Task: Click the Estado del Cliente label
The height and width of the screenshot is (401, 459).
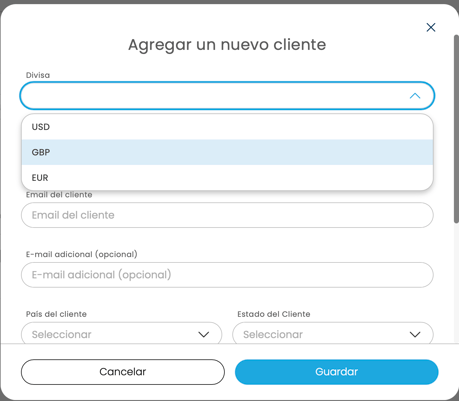Action: click(x=274, y=314)
